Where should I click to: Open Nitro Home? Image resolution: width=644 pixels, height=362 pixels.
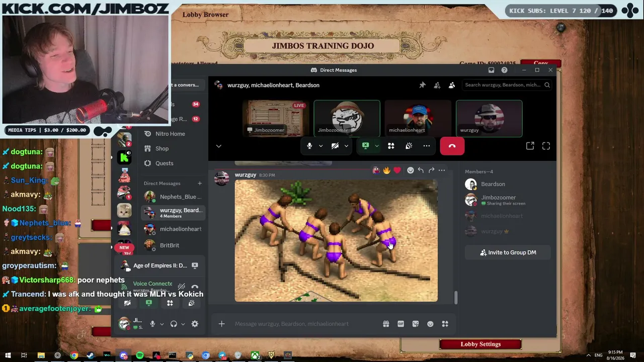pyautogui.click(x=171, y=134)
